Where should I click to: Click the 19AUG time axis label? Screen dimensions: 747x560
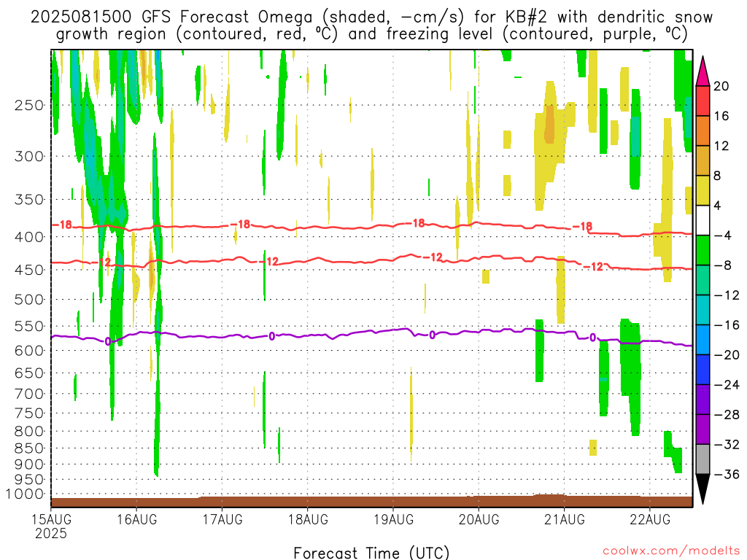393,519
